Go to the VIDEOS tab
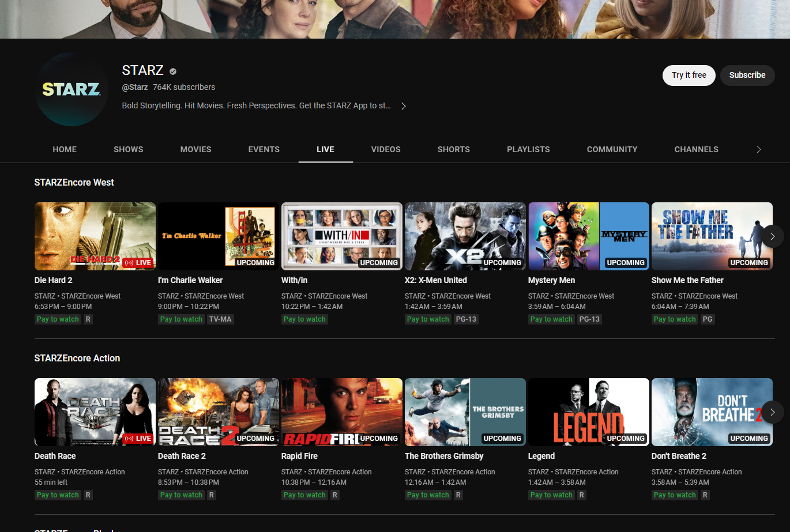The image size is (790, 532). tap(386, 149)
